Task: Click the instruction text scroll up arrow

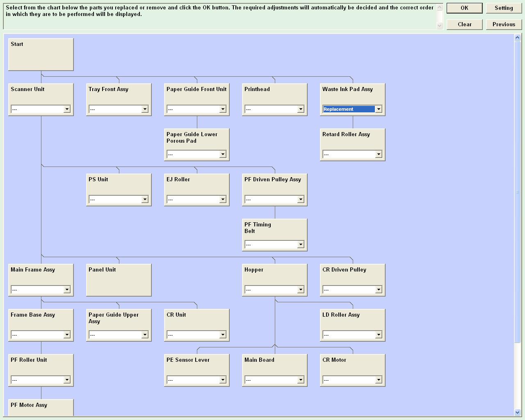Action: (x=440, y=7)
